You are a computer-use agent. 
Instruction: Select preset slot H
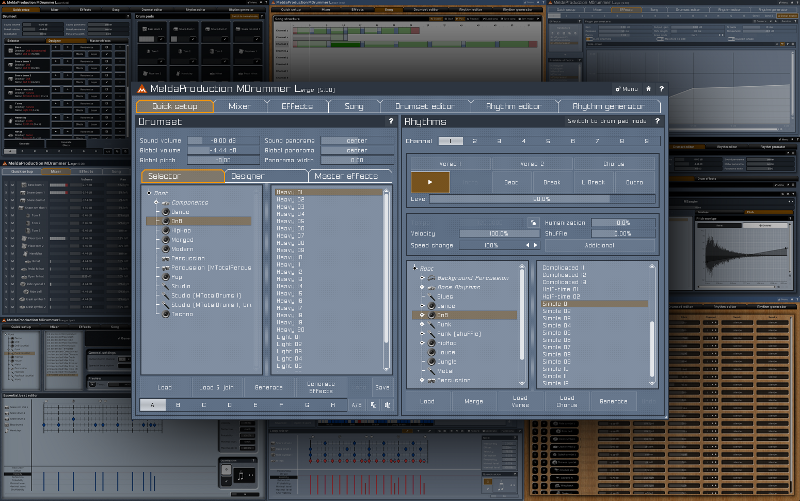(x=333, y=405)
